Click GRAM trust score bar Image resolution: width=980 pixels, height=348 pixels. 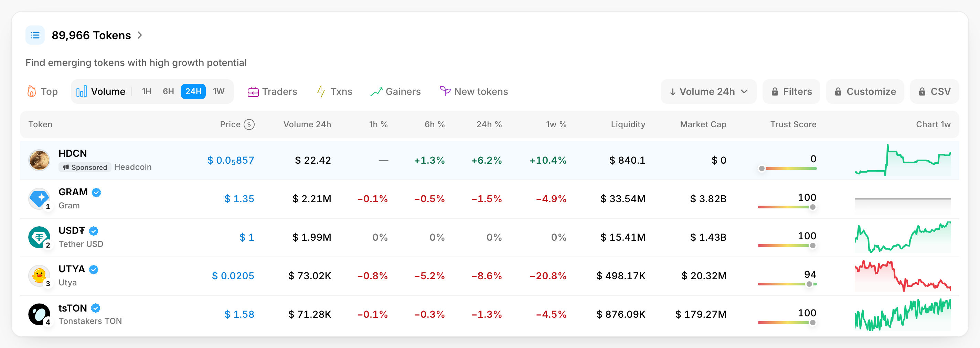[x=787, y=207]
